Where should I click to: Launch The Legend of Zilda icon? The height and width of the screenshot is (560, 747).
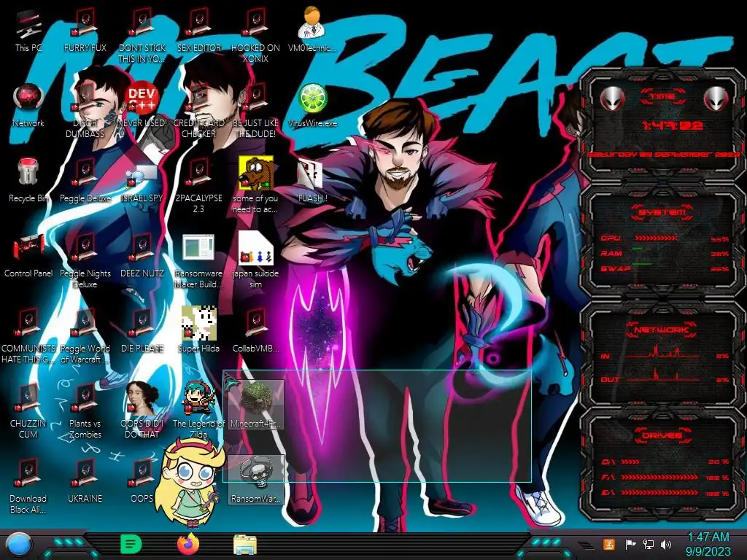pos(198,411)
